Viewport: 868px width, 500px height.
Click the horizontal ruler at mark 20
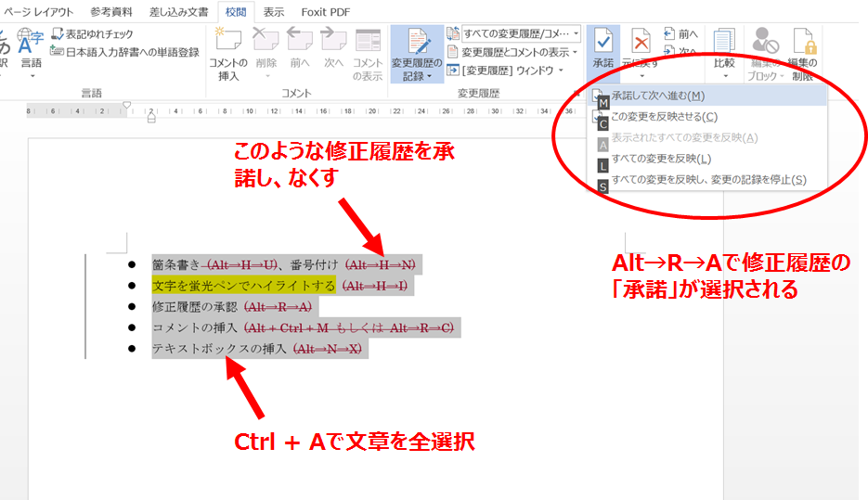pos(372,111)
